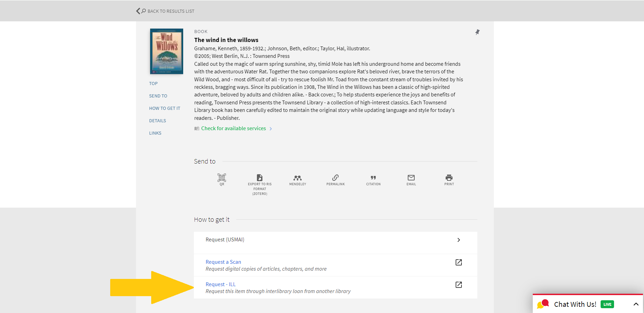This screenshot has height=313, width=644.
Task: Navigate to HOW TO GET IT section
Action: (165, 108)
